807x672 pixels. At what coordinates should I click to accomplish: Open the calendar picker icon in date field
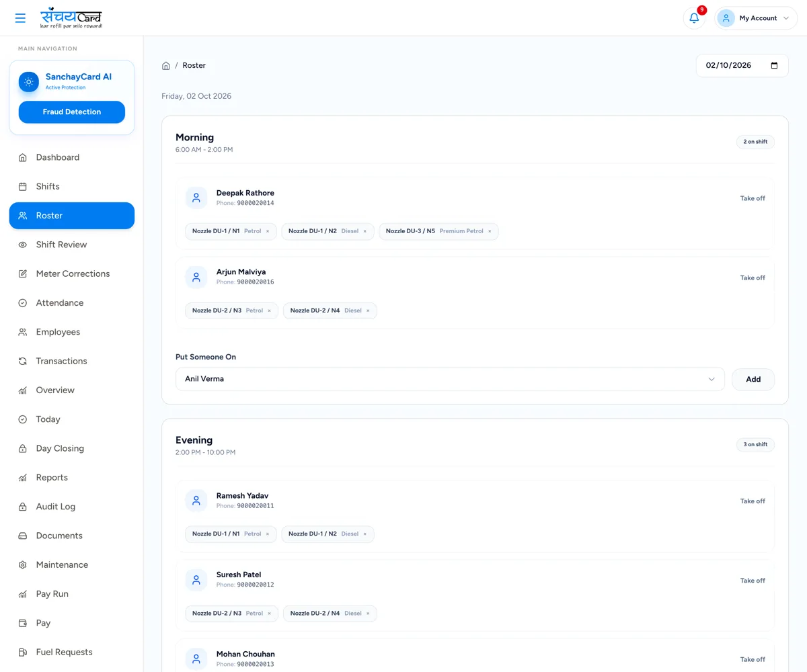(774, 65)
